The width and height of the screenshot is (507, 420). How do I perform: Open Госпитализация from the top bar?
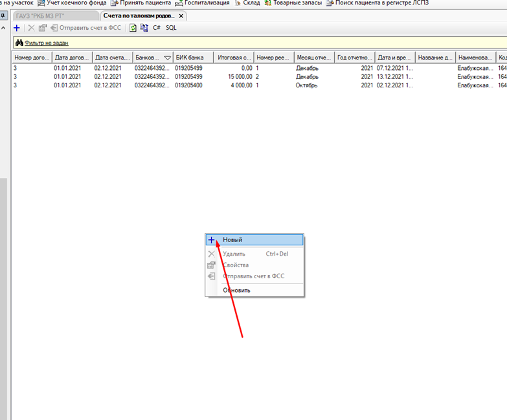point(207,3)
